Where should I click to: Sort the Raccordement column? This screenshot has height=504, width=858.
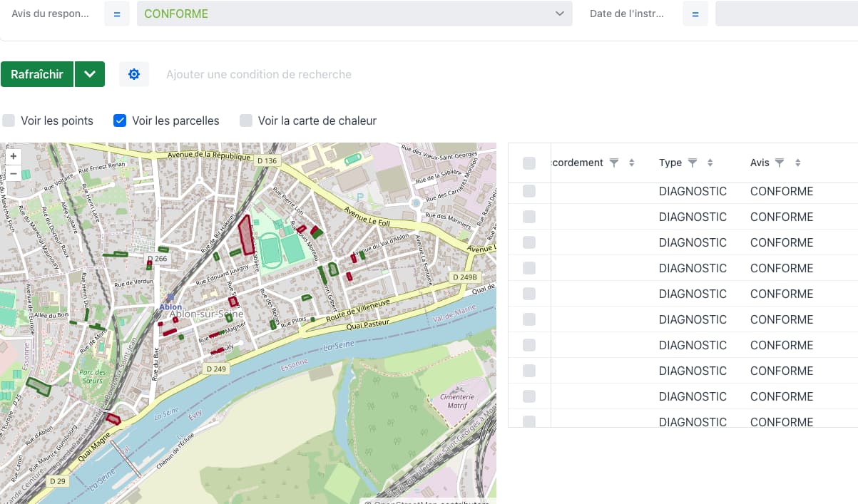631,163
